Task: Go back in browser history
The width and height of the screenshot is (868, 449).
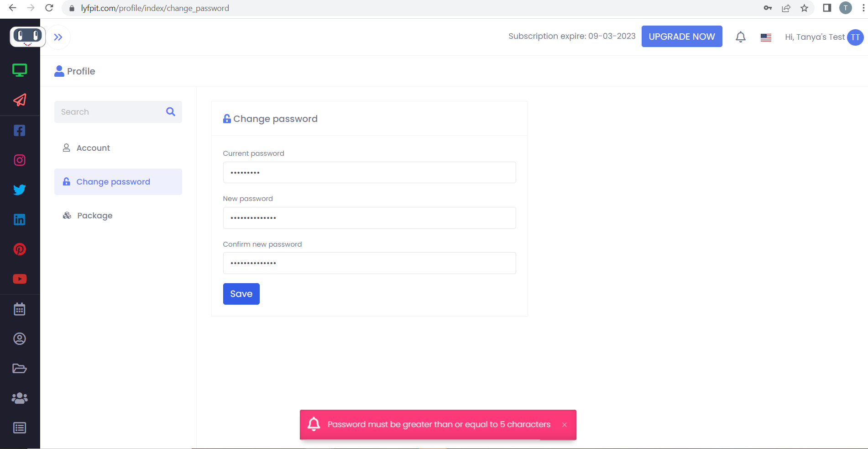Action: [13, 8]
